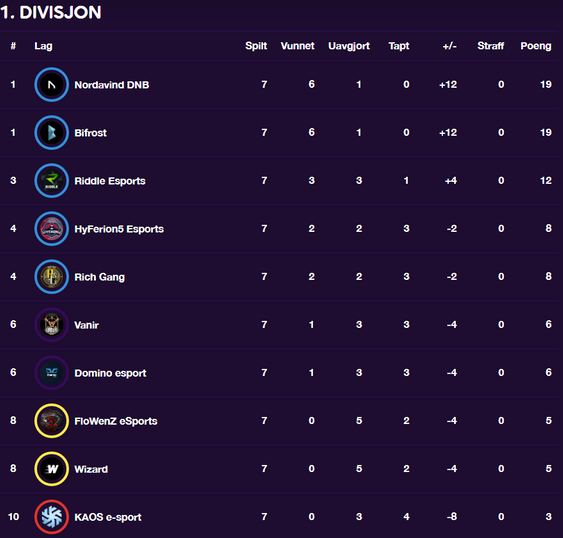Click the Rich Gang gold logo

coord(51,277)
